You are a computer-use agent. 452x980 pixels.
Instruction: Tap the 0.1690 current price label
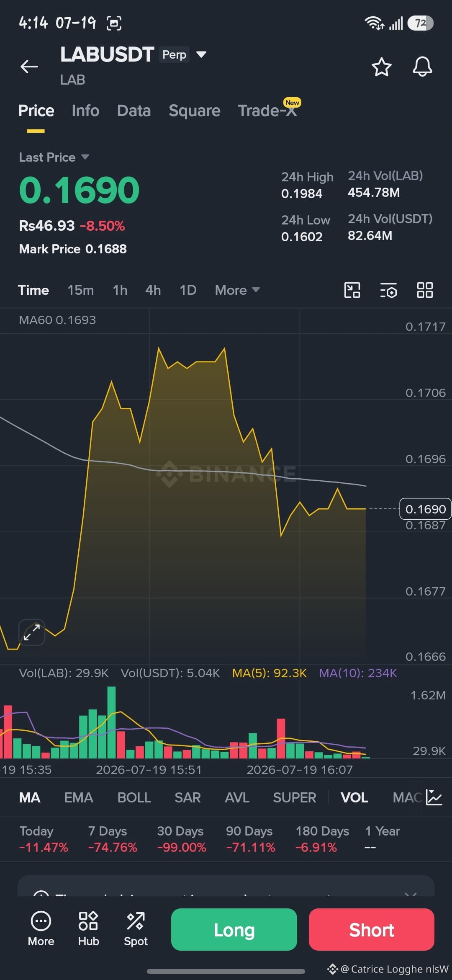(425, 509)
